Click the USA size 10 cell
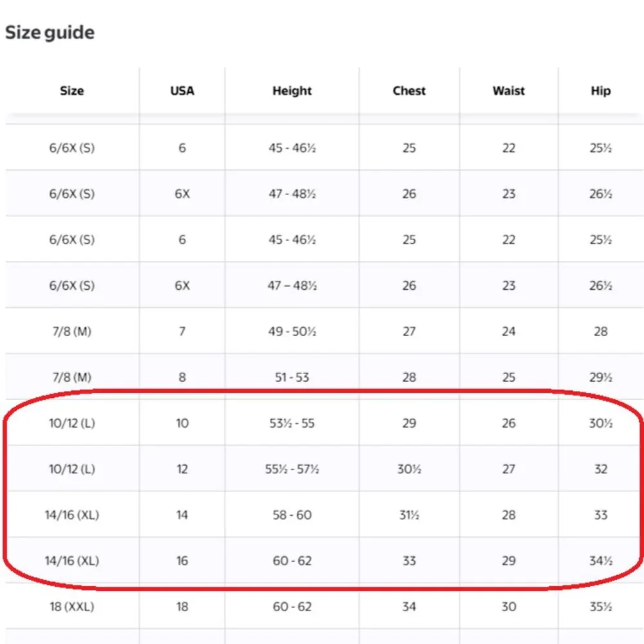 182,423
